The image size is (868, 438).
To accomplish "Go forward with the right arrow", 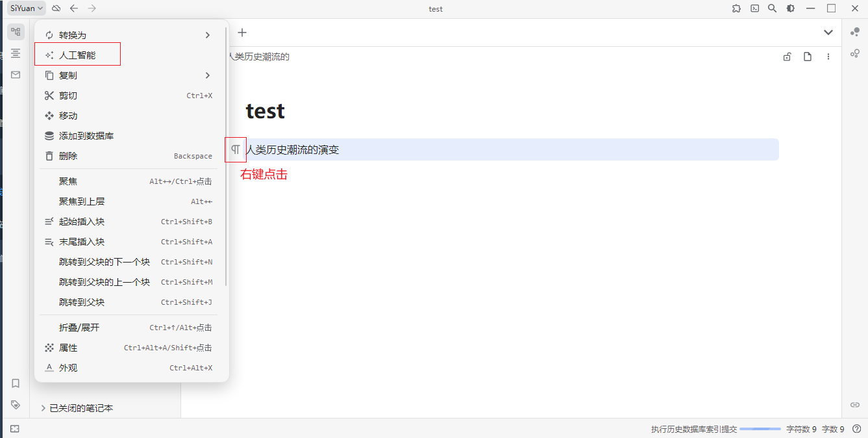I will pyautogui.click(x=92, y=8).
